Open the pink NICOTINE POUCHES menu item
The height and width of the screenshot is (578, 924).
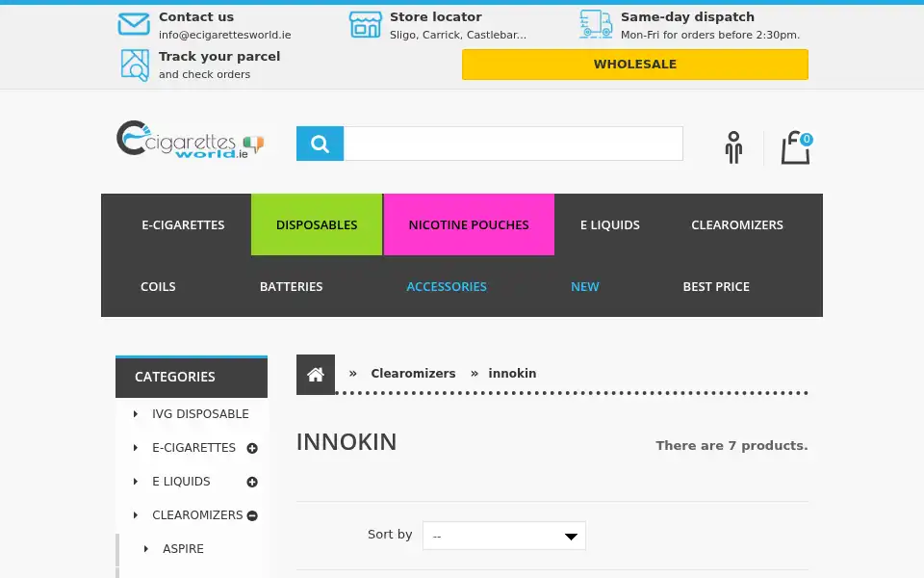(x=469, y=224)
